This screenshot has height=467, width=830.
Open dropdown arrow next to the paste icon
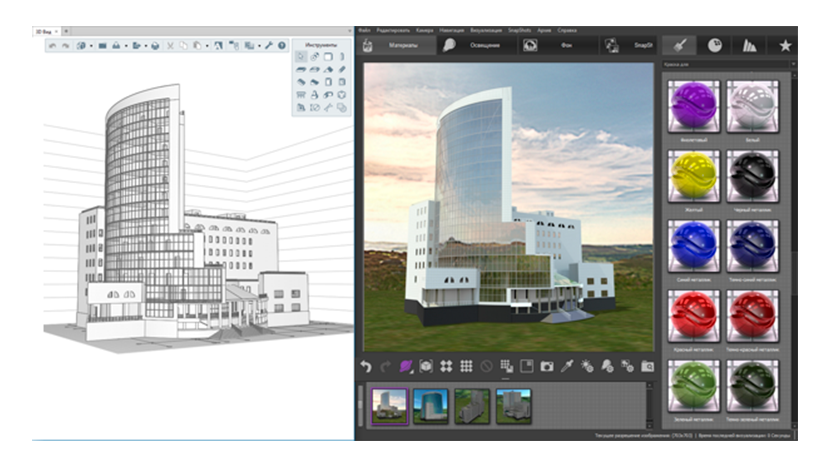coord(207,46)
